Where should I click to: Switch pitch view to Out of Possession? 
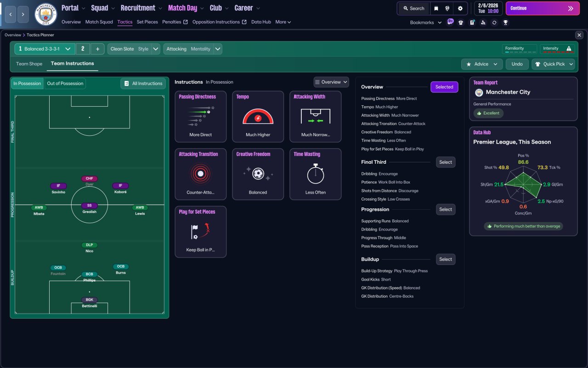pos(65,83)
